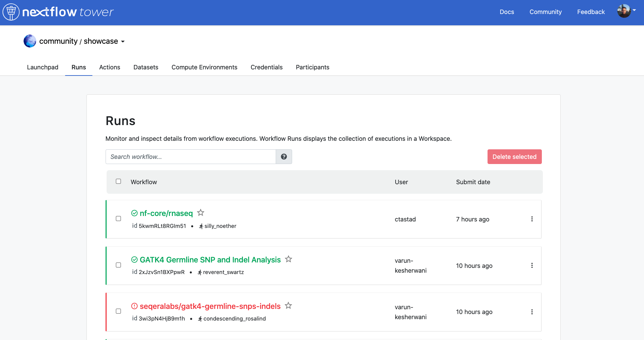Click the run name silly_noether

point(220,226)
